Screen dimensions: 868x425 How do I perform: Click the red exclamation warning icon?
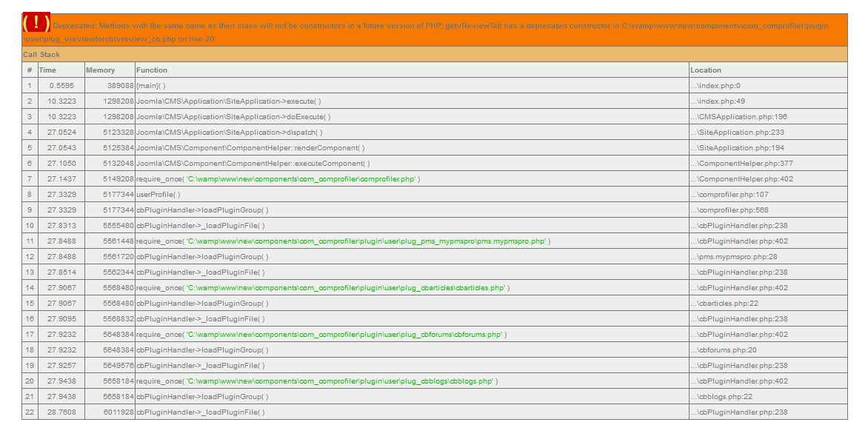[x=36, y=23]
